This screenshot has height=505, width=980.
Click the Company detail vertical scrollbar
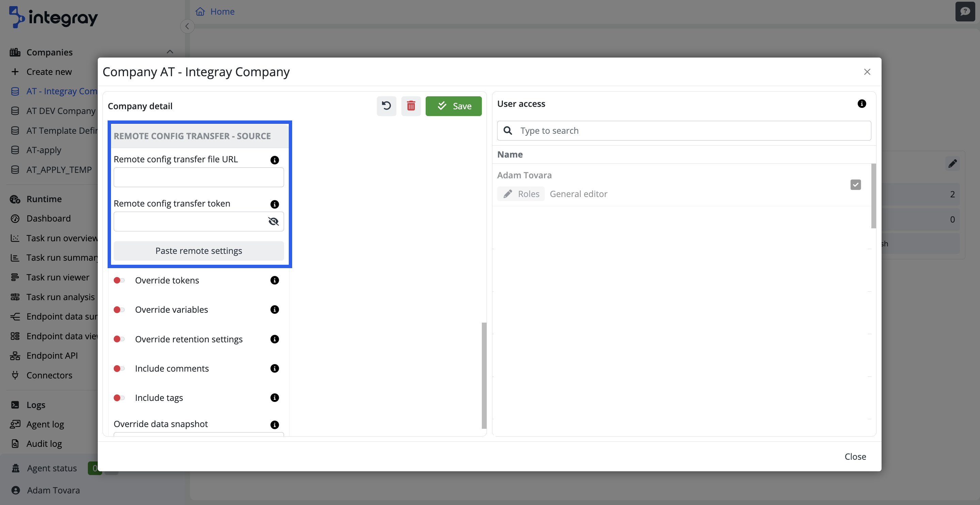(484, 375)
